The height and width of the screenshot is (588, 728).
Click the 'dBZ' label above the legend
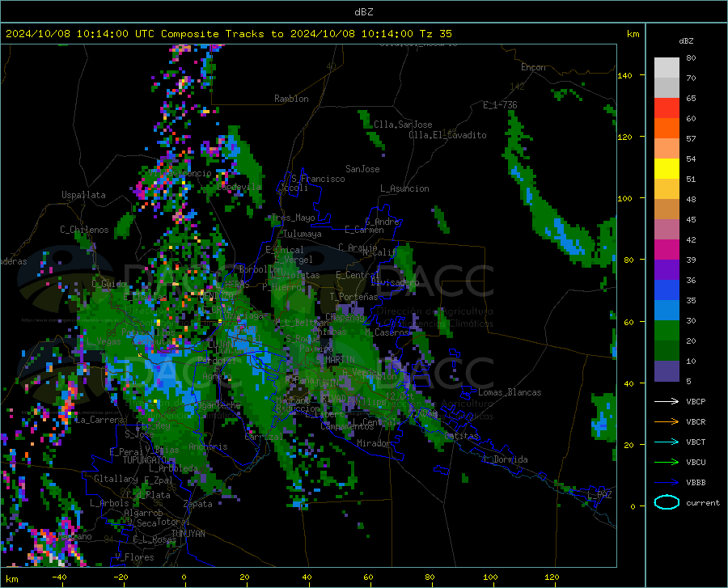686,40
